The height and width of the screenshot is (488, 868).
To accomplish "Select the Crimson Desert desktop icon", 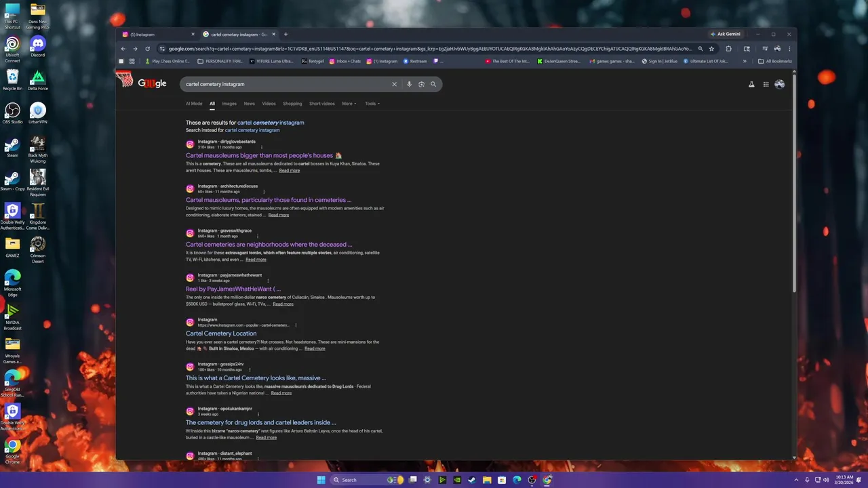I will [37, 250].
